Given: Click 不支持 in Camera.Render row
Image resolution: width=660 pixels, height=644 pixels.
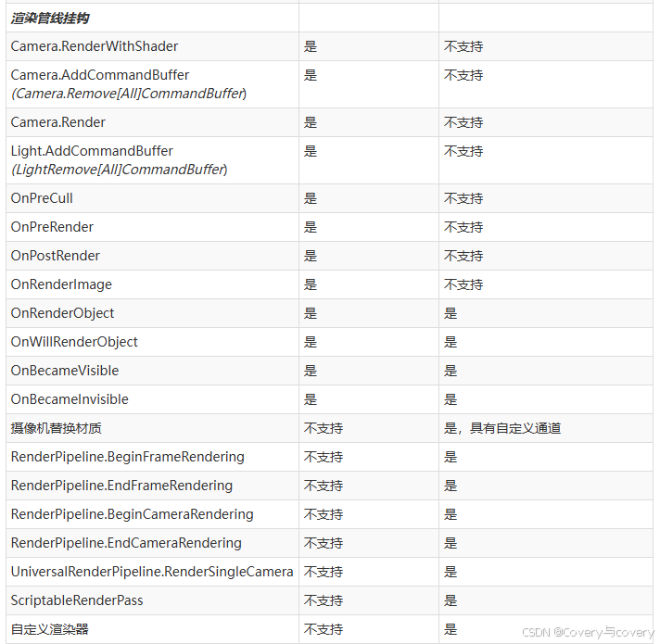Looking at the screenshot, I should pyautogui.click(x=463, y=122).
